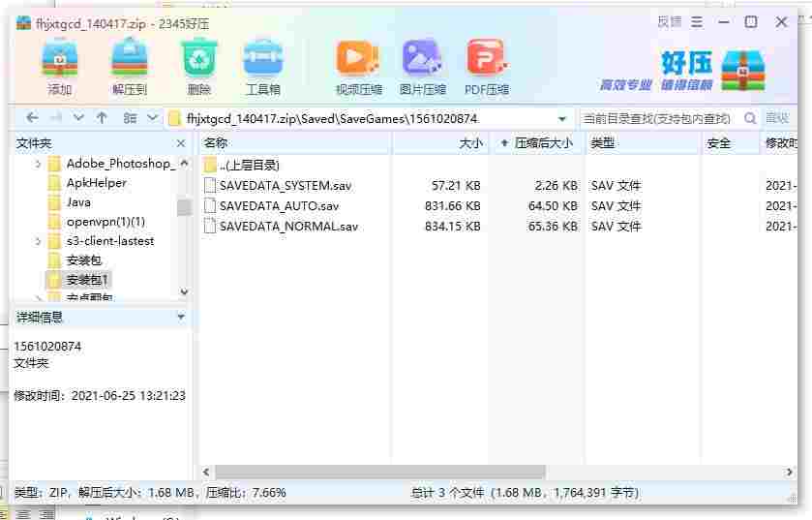Viewport: 812px width, 520px height.
Task: Open navigation history dropdown chevron
Action: (x=78, y=118)
